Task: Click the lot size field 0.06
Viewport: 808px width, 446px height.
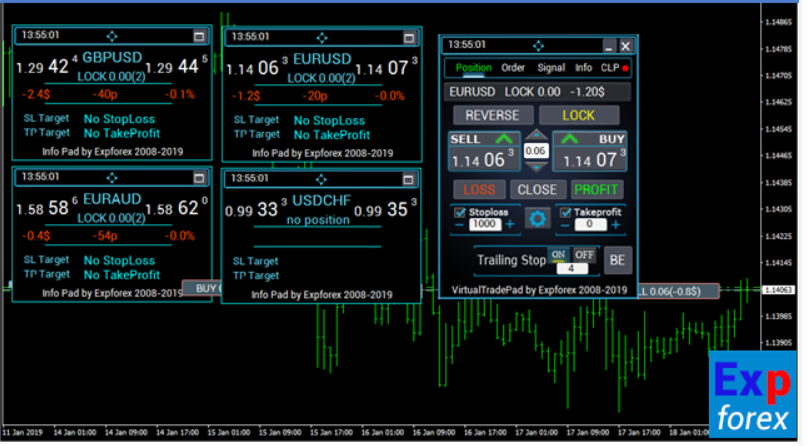Action: (536, 151)
